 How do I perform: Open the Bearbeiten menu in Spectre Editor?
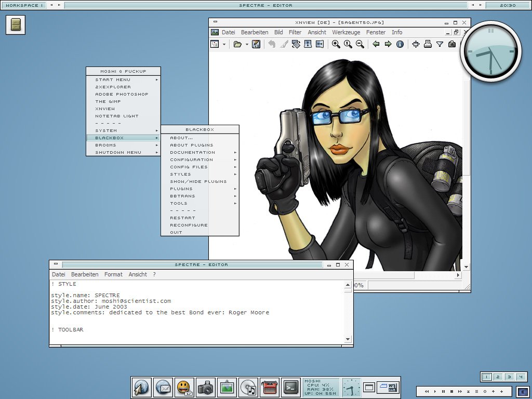coord(85,274)
